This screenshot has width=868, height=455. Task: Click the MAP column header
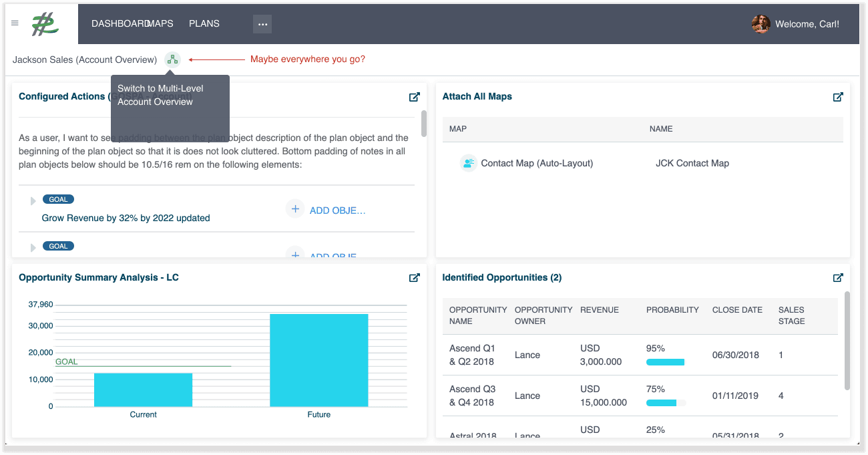click(x=458, y=128)
